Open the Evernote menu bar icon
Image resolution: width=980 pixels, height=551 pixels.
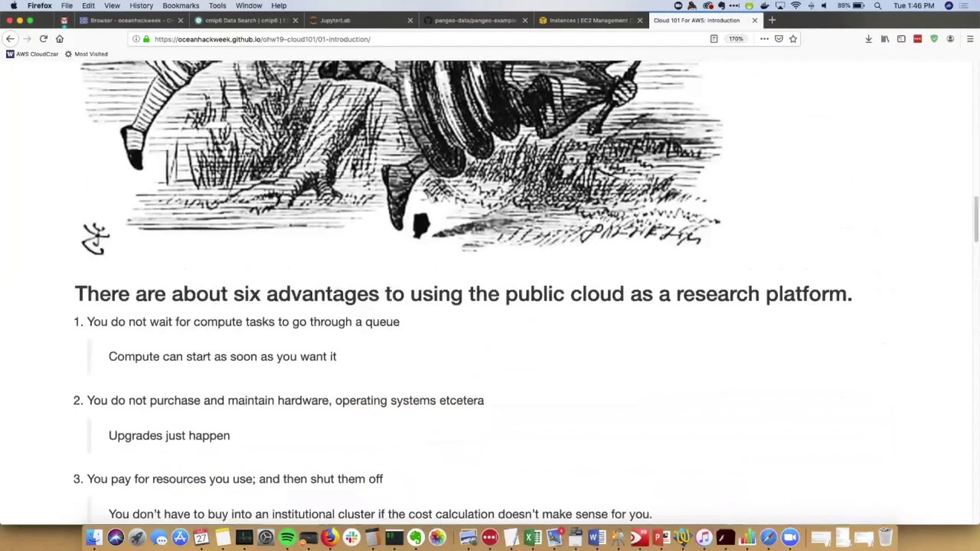[721, 5]
